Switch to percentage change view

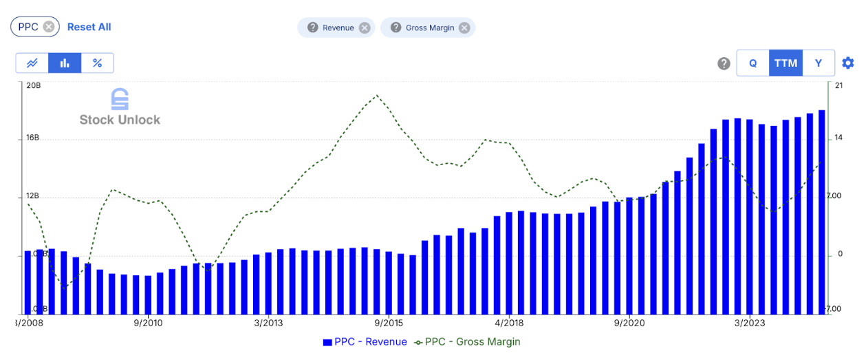coord(97,63)
